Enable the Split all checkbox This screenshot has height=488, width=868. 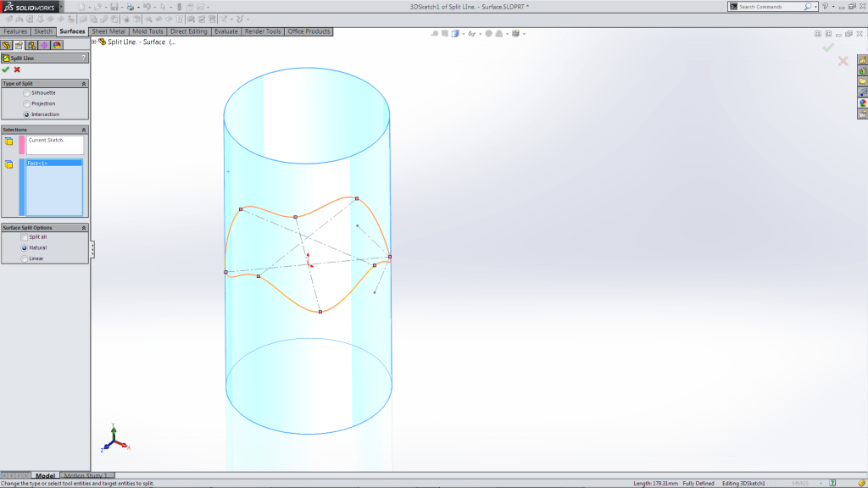[24, 238]
